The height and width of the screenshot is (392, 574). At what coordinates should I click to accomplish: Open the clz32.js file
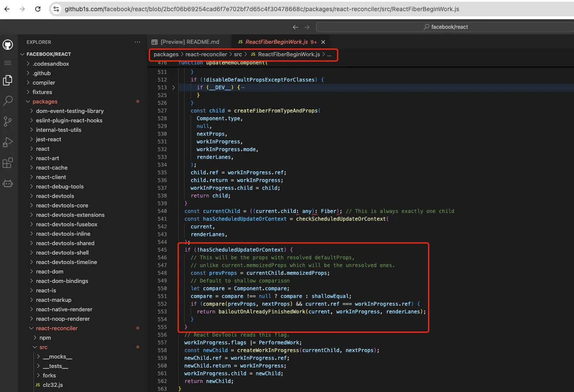coord(82,385)
